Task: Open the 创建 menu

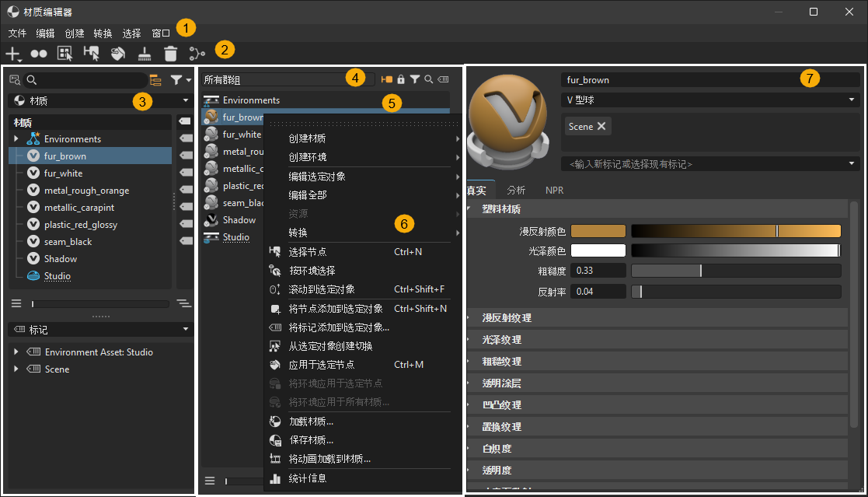Action: (x=74, y=33)
